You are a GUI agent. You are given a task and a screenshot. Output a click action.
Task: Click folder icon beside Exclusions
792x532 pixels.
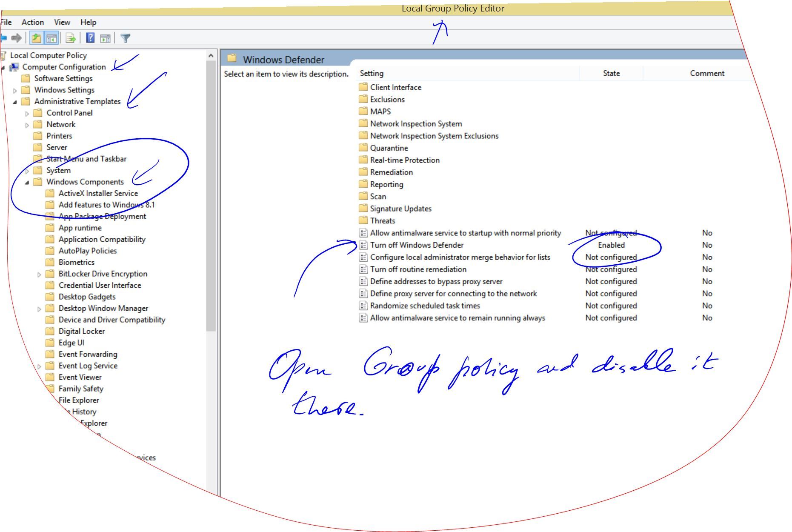pyautogui.click(x=363, y=99)
